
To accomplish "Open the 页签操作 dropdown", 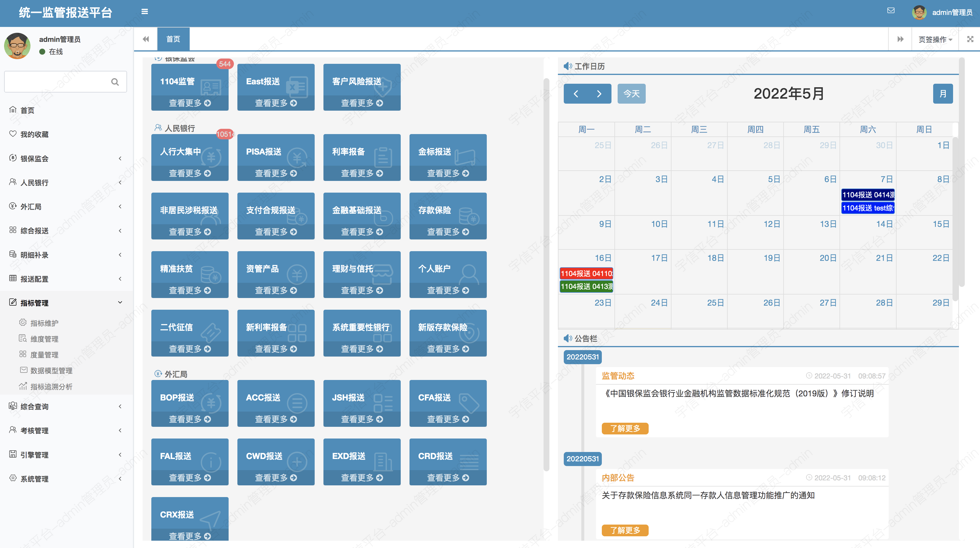I will 935,40.
